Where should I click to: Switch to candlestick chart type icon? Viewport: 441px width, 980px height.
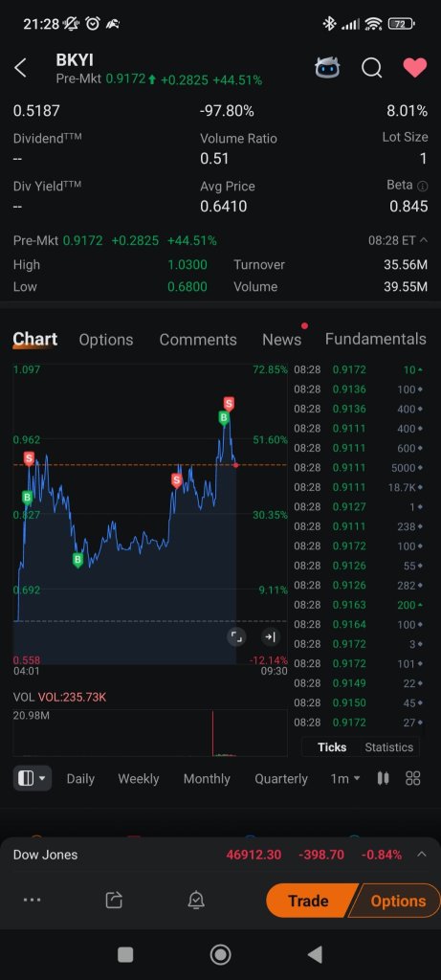click(x=383, y=778)
